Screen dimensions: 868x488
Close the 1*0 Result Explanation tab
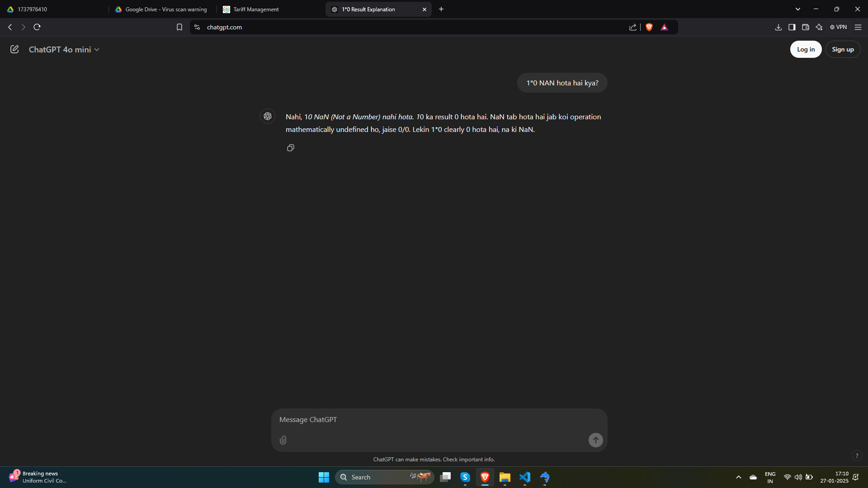(425, 9)
